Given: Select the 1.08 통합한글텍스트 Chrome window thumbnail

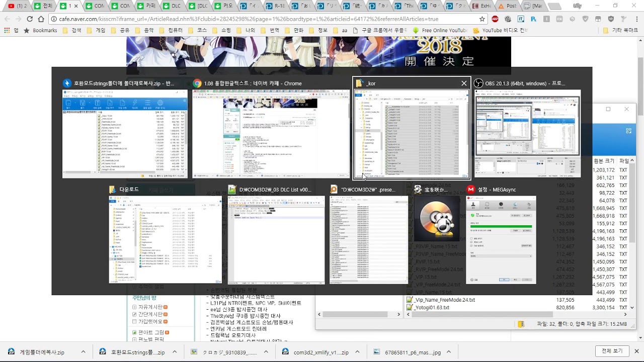Looking at the screenshot, I should (x=271, y=134).
